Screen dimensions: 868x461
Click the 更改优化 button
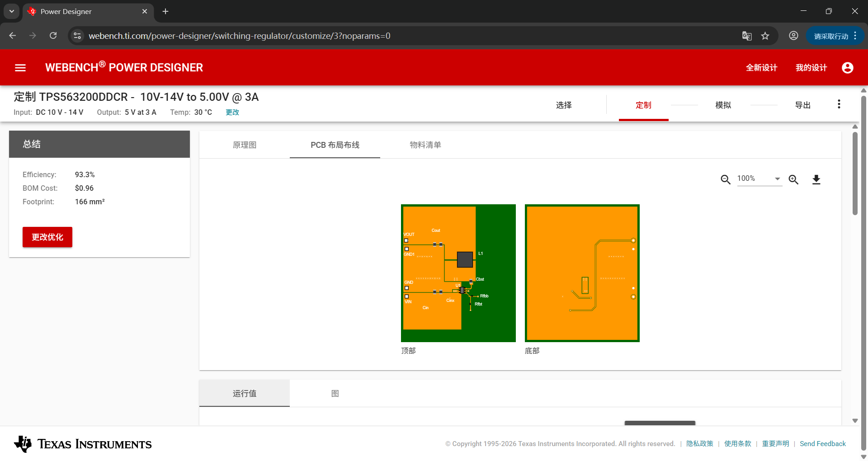(47, 237)
